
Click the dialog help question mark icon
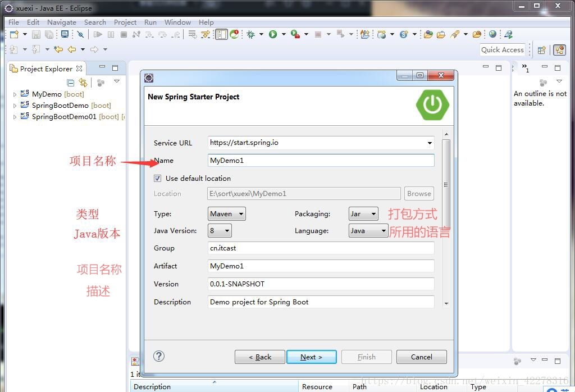click(x=159, y=356)
